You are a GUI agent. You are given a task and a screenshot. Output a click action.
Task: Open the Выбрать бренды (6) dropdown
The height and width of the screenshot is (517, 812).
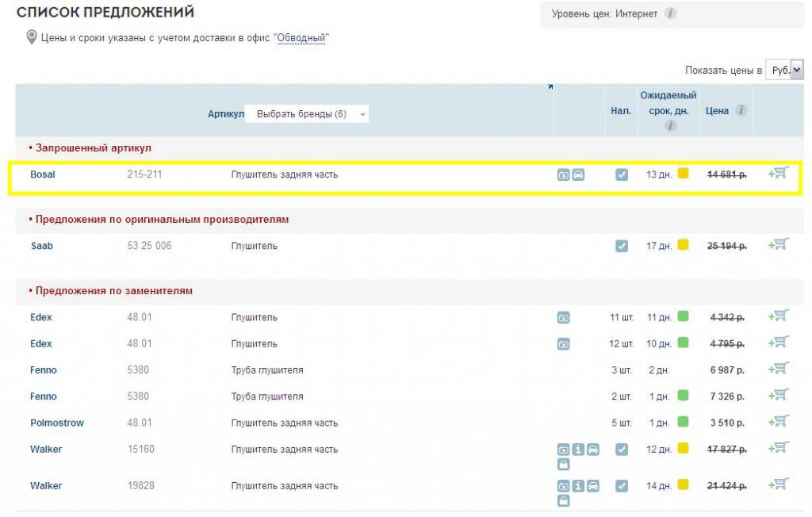point(306,114)
